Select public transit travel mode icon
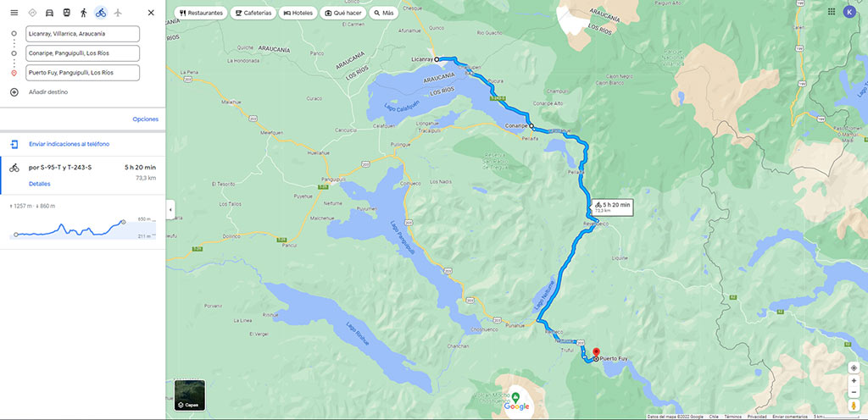The height and width of the screenshot is (420, 868). pos(66,13)
